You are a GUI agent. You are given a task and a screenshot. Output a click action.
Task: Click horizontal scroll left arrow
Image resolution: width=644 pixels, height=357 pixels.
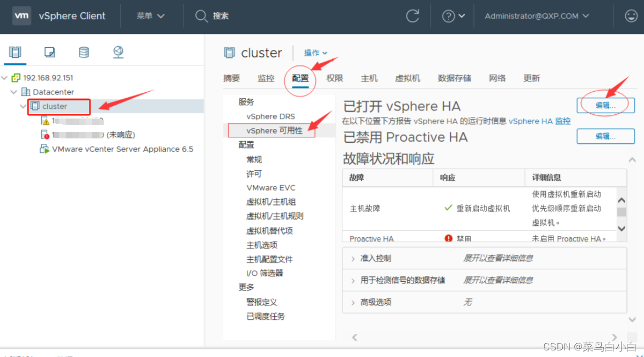pyautogui.click(x=354, y=337)
